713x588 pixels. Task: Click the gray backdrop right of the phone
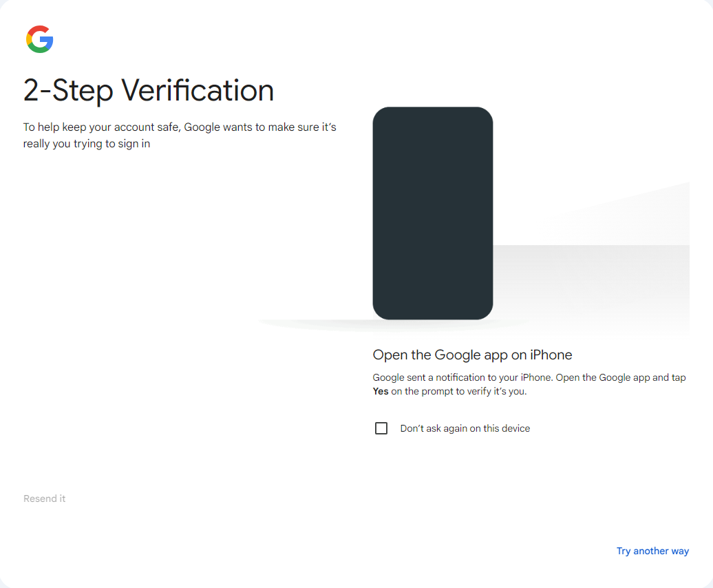592,275
